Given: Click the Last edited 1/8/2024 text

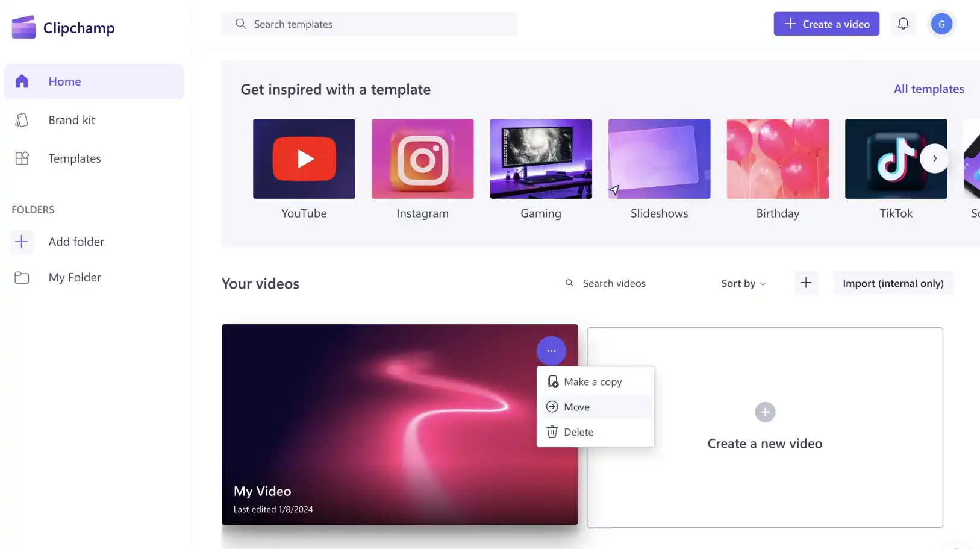Looking at the screenshot, I should click(x=273, y=509).
